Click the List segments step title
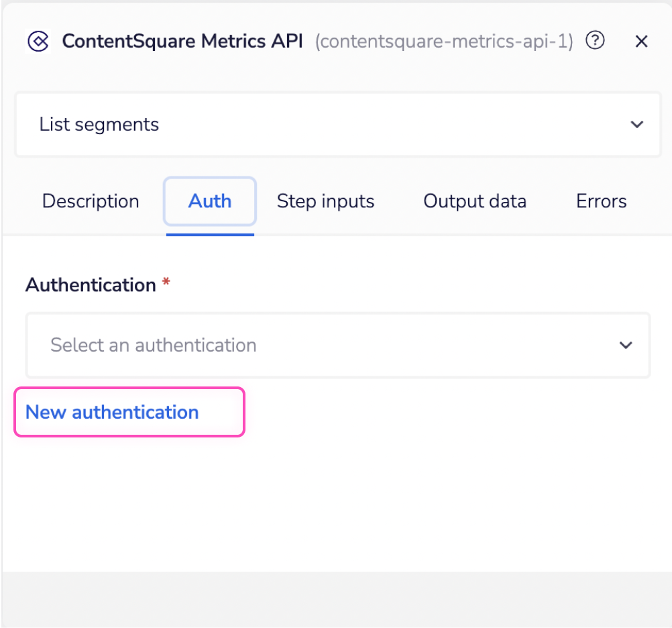Image resolution: width=672 pixels, height=628 pixels. click(99, 124)
